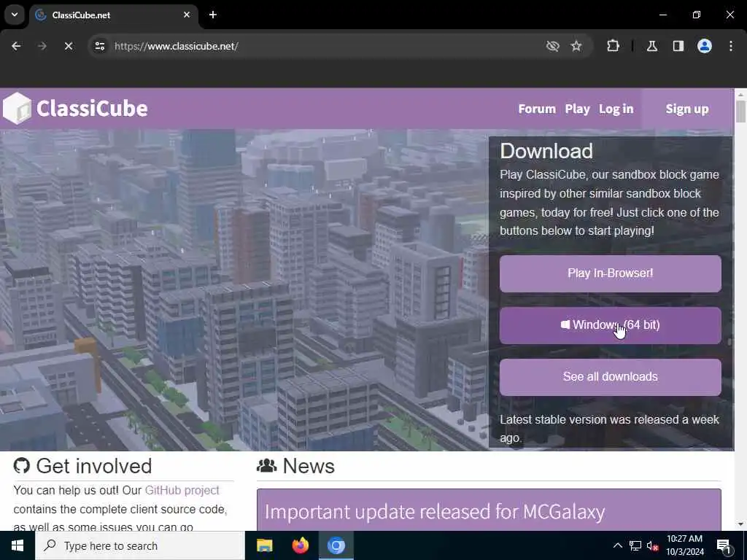747x560 pixels.
Task: Open Firefox from the taskbar
Action: click(x=300, y=545)
